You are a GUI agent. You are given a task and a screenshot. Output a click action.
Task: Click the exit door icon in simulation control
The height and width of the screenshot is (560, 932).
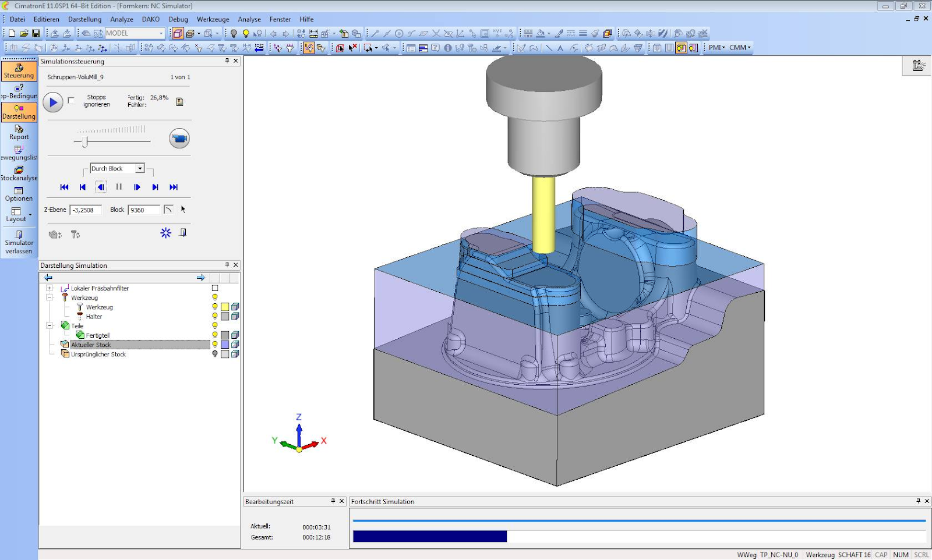(x=183, y=233)
